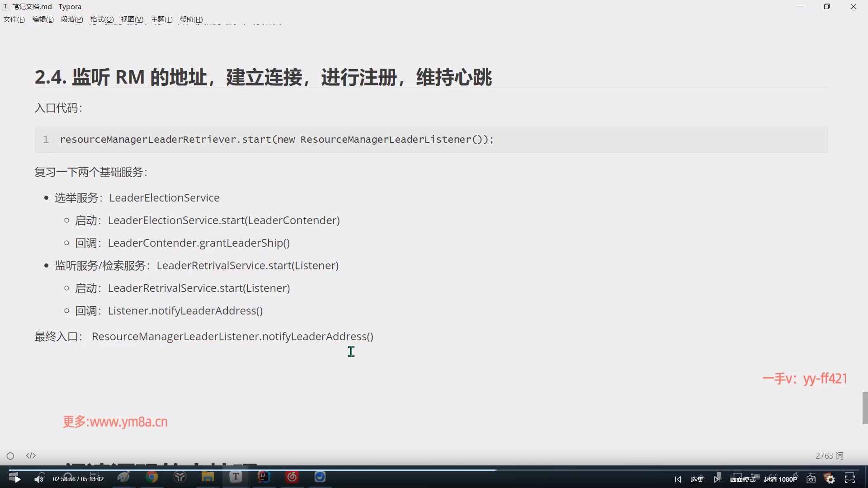Expand the 画面模式 picture mode options
Screen dimensions: 868x488
pos(742,479)
